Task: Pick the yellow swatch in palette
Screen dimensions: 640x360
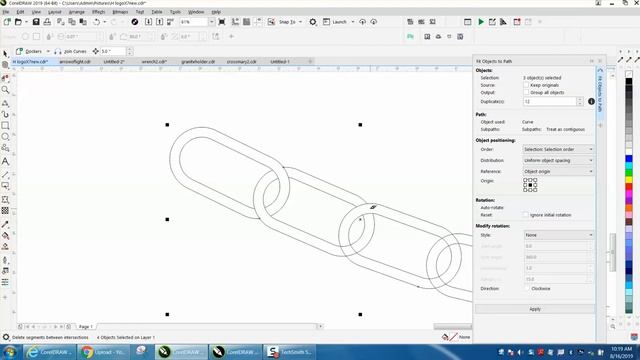Action: click(629, 180)
